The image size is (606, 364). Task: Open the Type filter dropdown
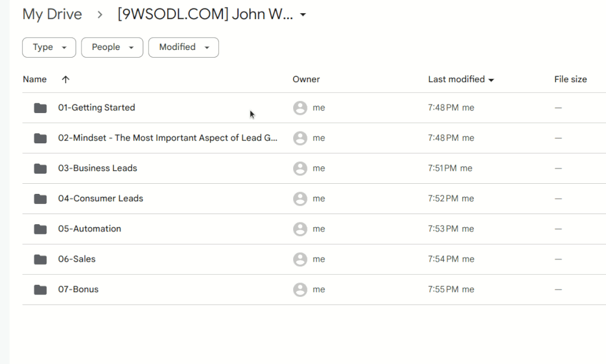[x=49, y=48]
